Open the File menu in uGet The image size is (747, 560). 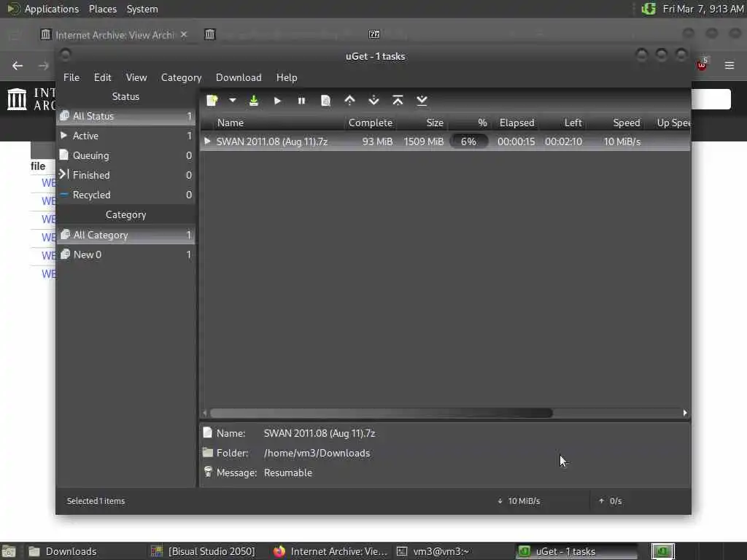coord(71,77)
